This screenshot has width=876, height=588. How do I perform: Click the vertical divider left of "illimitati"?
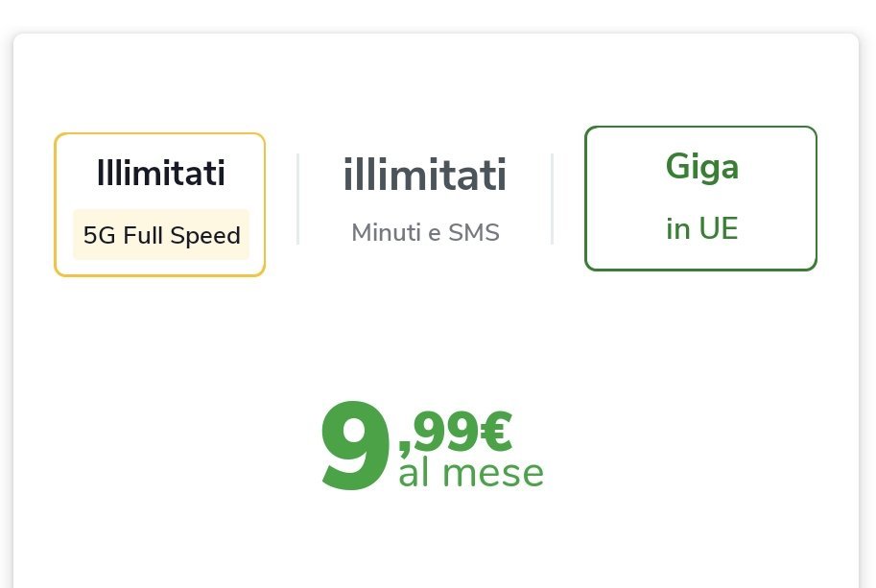pyautogui.click(x=298, y=199)
